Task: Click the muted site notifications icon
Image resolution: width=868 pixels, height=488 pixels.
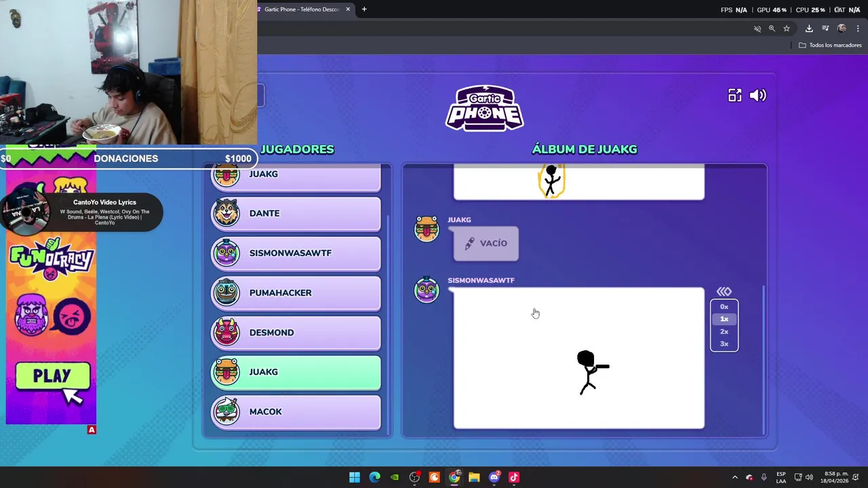Action: 757,28
